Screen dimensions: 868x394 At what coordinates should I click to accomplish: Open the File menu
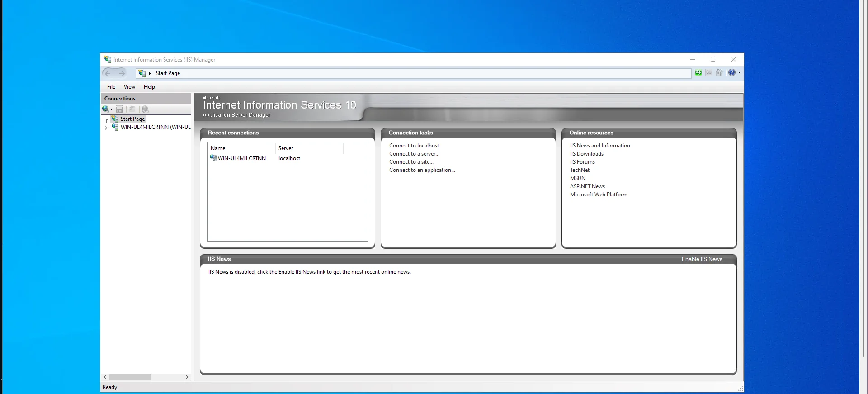point(111,87)
